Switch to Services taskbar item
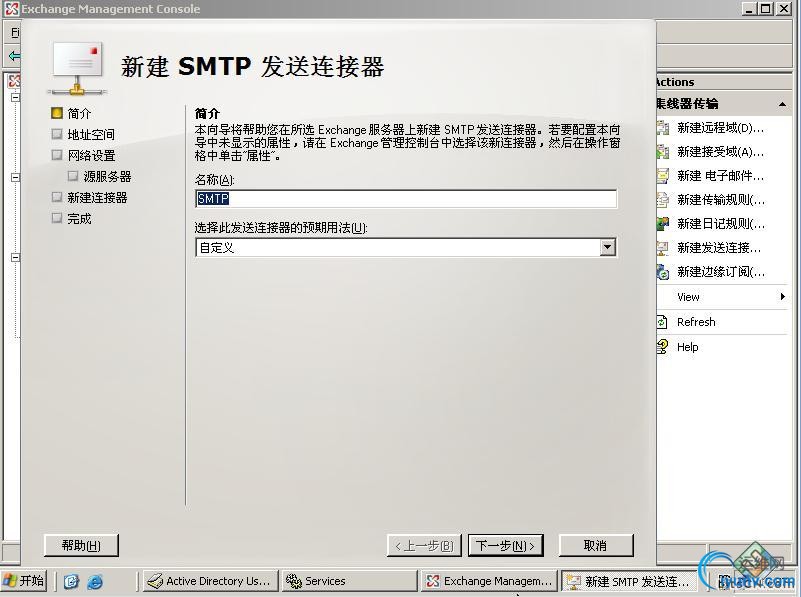This screenshot has width=801, height=597. 349,581
